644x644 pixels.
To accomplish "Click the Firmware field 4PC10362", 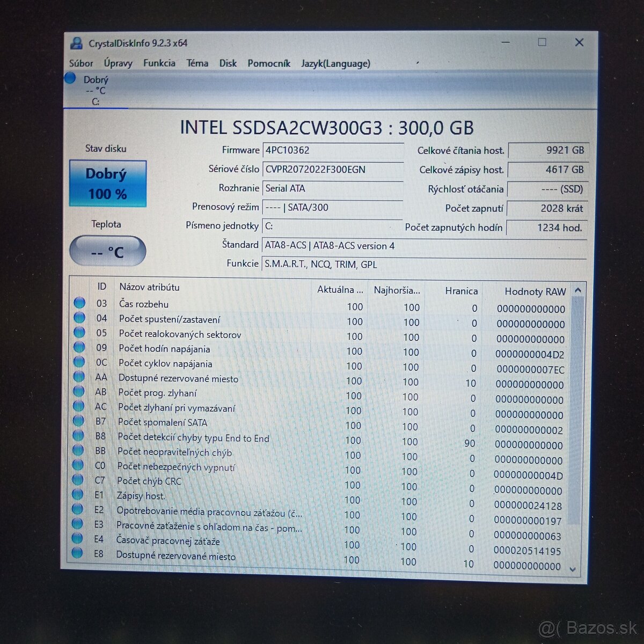I will (333, 150).
